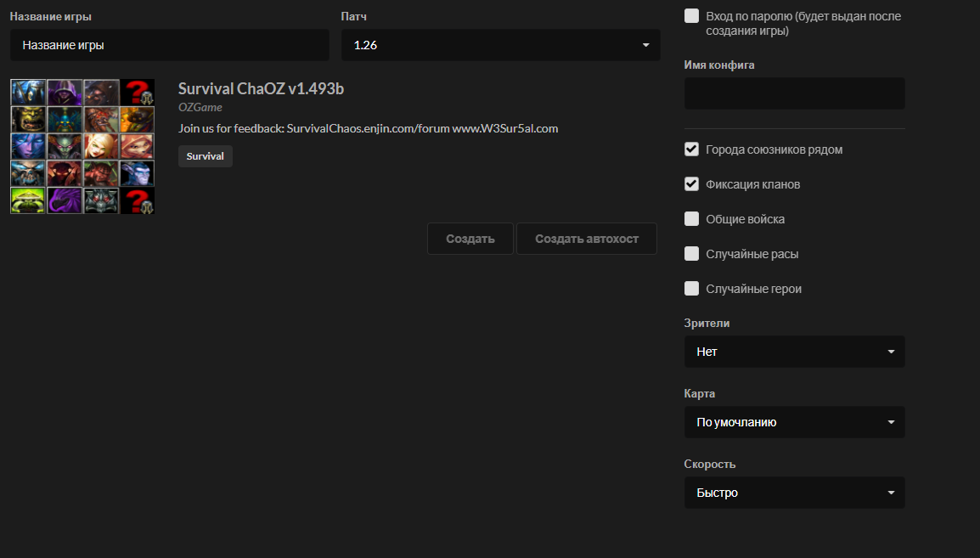Open the "Скорость" dropdown showing Быстро
Image resolution: width=980 pixels, height=558 pixels.
click(794, 493)
